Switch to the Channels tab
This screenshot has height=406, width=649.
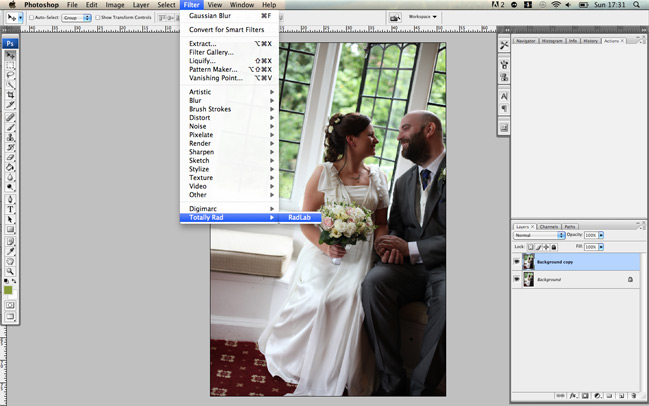549,227
